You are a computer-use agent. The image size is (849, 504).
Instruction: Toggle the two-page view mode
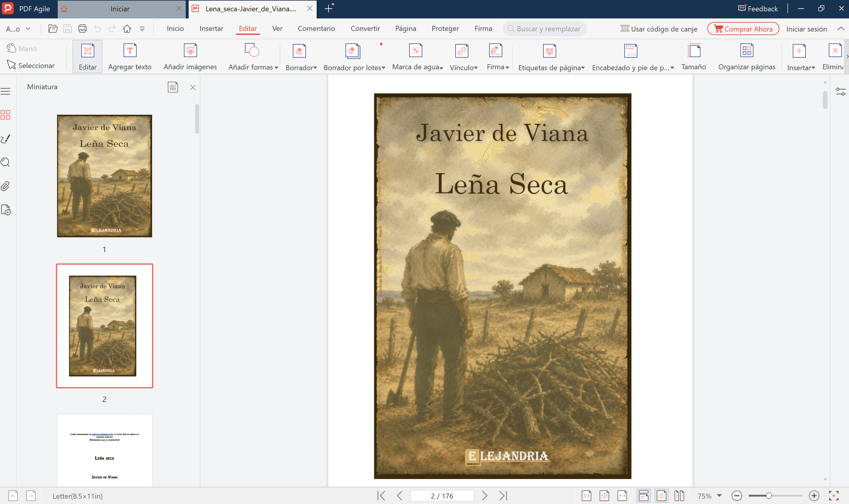(x=679, y=496)
